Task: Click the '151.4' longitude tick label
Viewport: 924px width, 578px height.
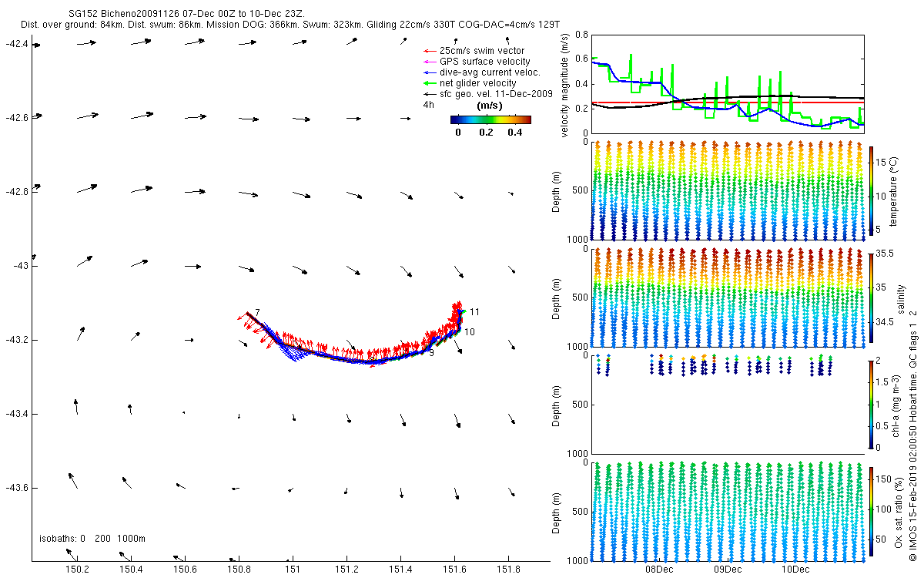Action: (400, 569)
